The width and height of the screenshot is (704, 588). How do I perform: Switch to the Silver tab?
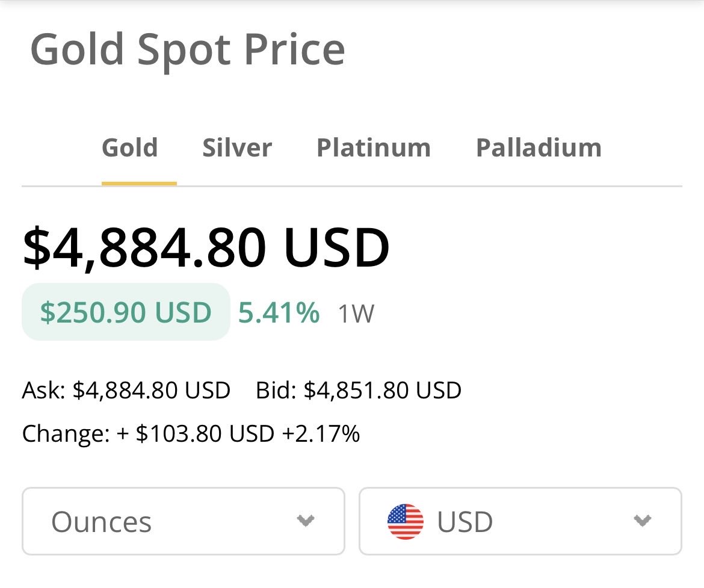(237, 148)
